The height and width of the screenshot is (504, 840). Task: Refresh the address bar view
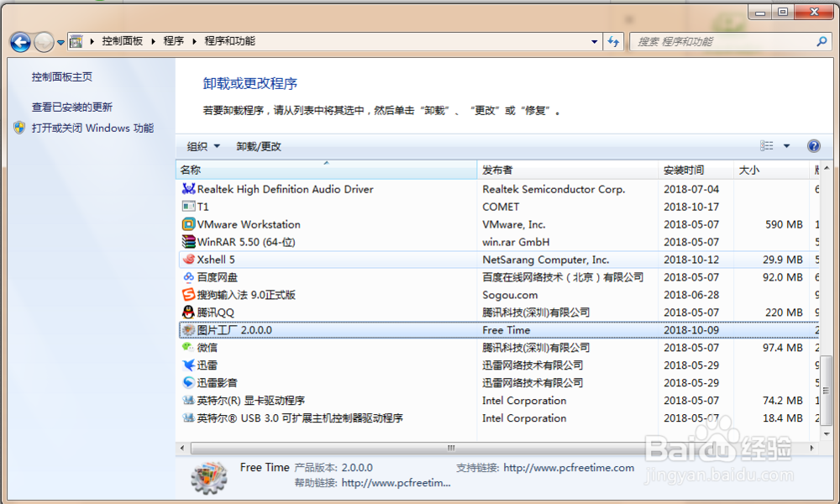613,41
